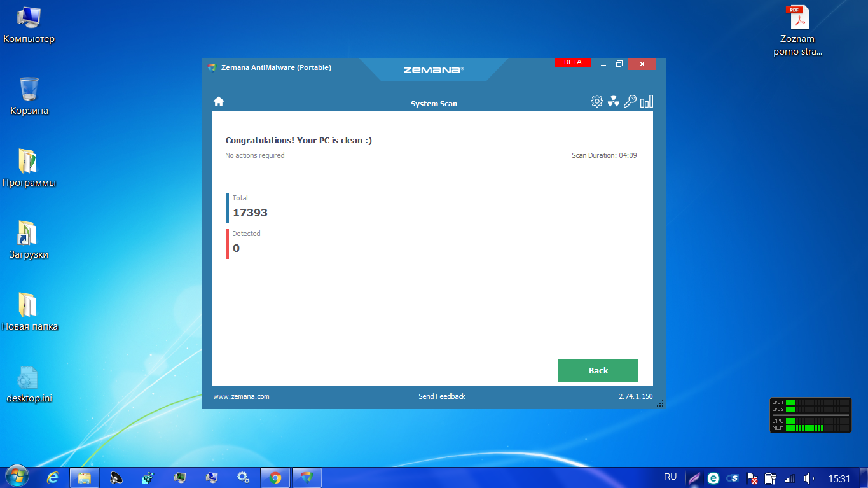Image resolution: width=868 pixels, height=488 pixels.
Task: Open the Windows Start menu
Action: click(x=17, y=477)
